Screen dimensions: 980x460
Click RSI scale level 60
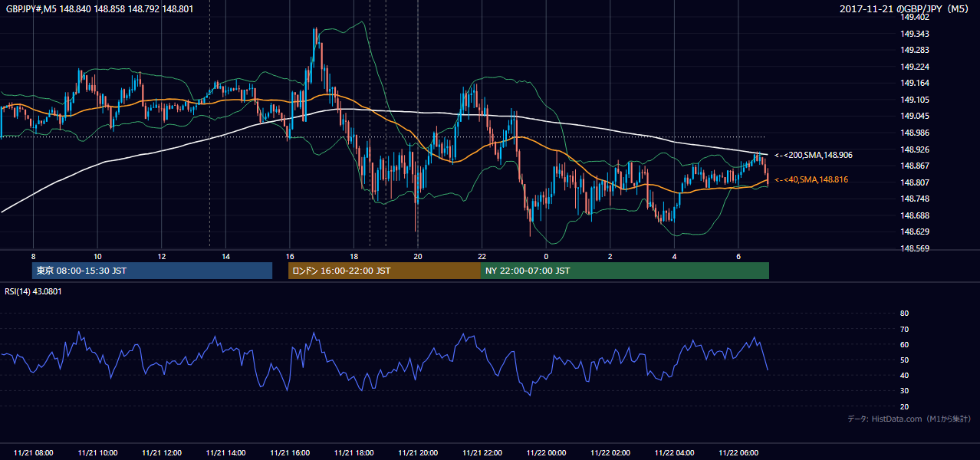coord(904,344)
